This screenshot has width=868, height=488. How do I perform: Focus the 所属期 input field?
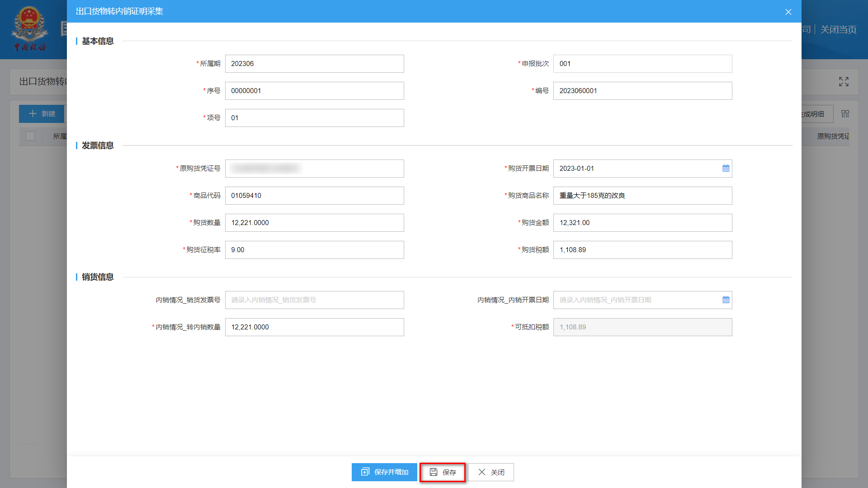tap(314, 64)
